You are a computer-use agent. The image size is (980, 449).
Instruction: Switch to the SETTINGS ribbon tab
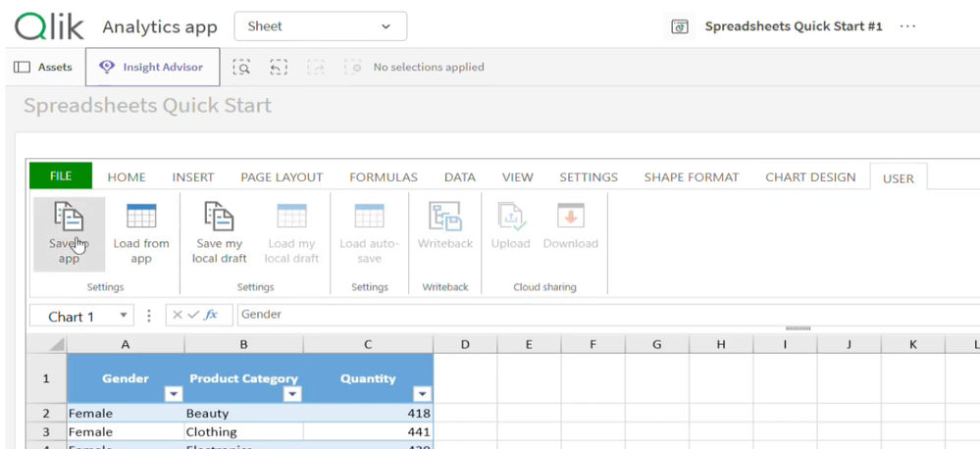[589, 177]
